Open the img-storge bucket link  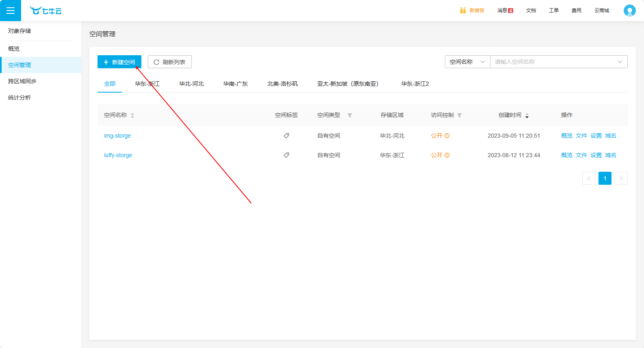point(117,136)
